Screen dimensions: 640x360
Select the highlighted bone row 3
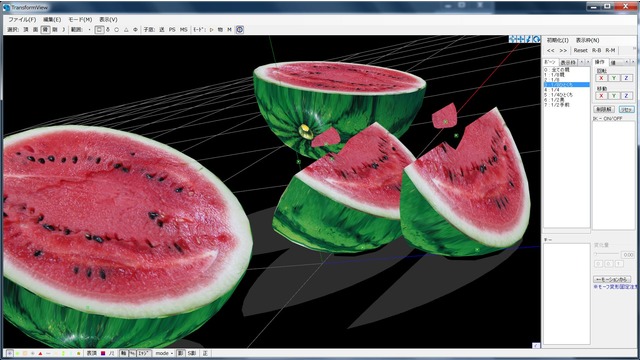pos(566,84)
